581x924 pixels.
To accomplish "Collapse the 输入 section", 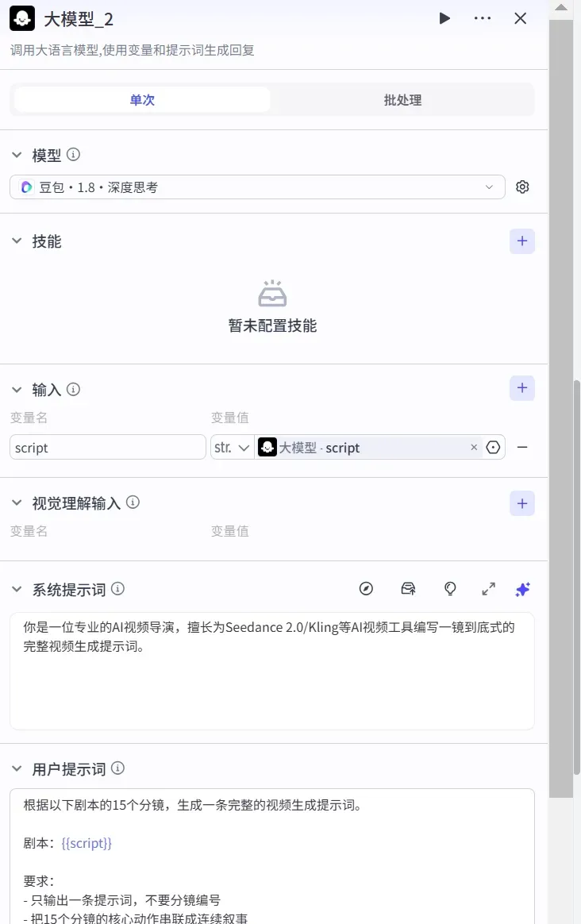I will 17,390.
